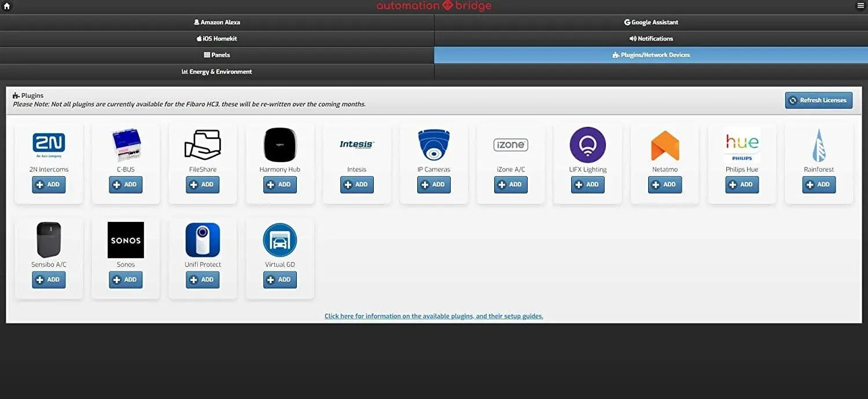Click the LIFX Lighting plugin icon
Image resolution: width=868 pixels, height=399 pixels.
click(x=587, y=145)
